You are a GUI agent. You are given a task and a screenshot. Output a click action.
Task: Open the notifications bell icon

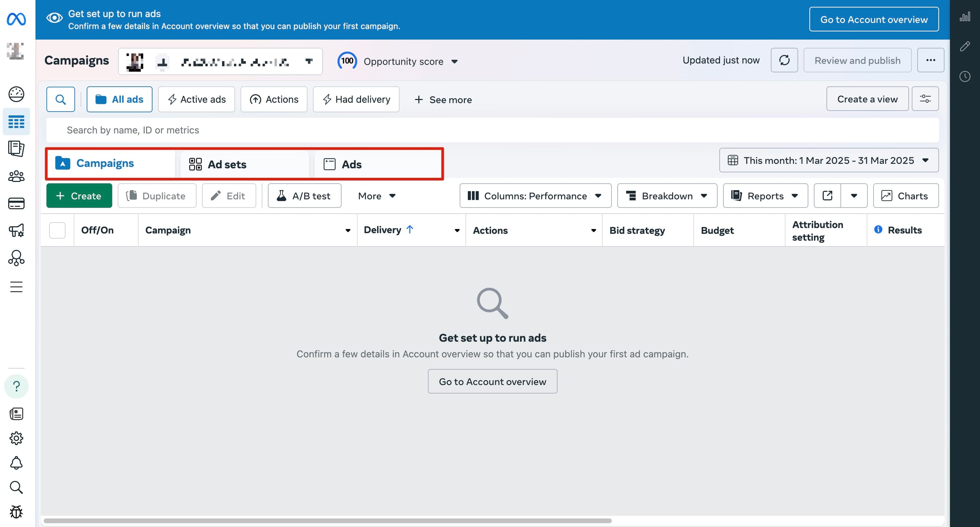coord(16,463)
